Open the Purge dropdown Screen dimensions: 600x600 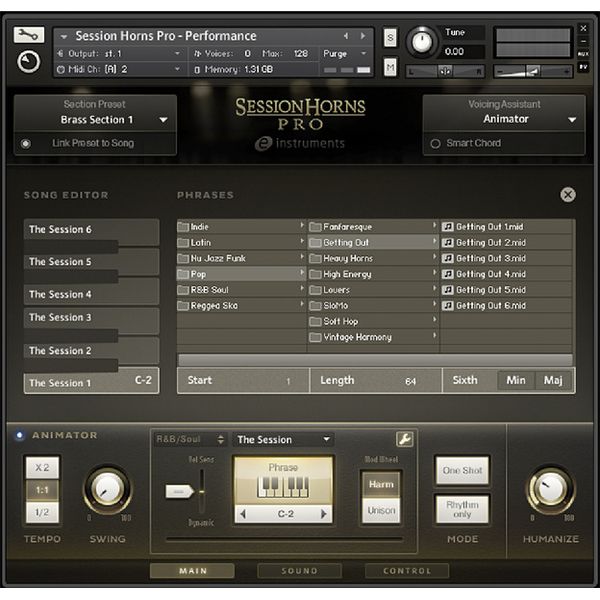coord(346,54)
